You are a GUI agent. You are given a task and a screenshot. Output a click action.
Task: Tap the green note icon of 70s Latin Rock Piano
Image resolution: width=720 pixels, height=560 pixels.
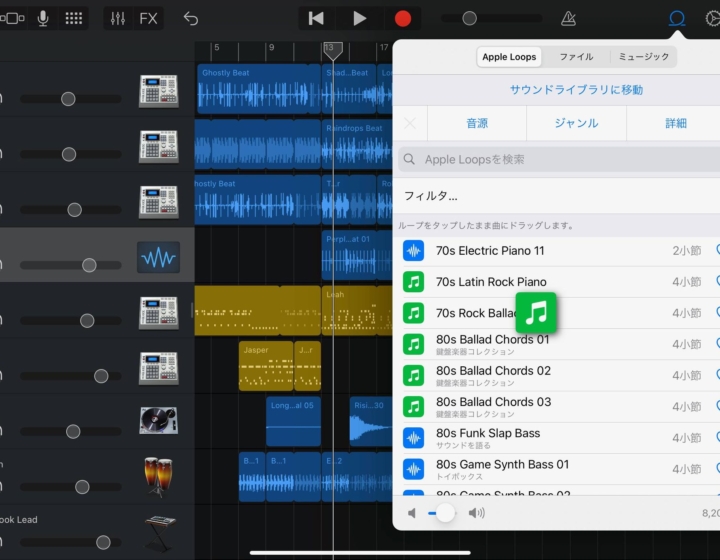[x=413, y=282]
